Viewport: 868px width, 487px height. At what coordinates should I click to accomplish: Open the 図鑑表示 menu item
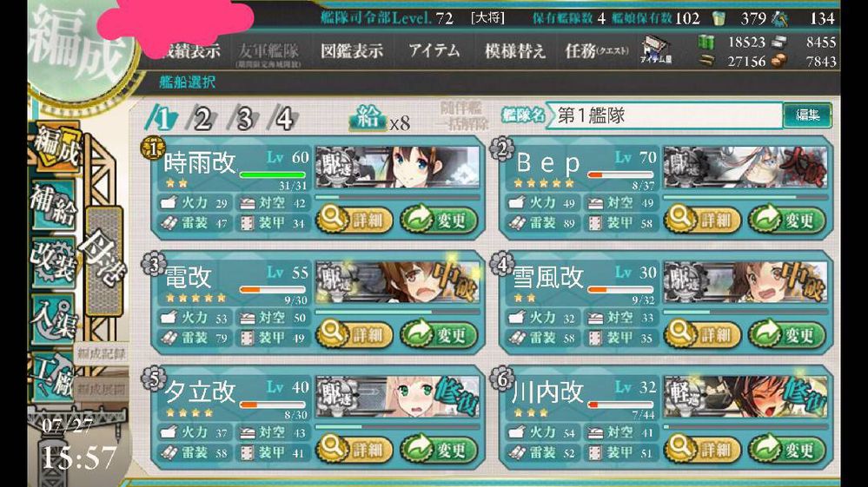pos(352,51)
